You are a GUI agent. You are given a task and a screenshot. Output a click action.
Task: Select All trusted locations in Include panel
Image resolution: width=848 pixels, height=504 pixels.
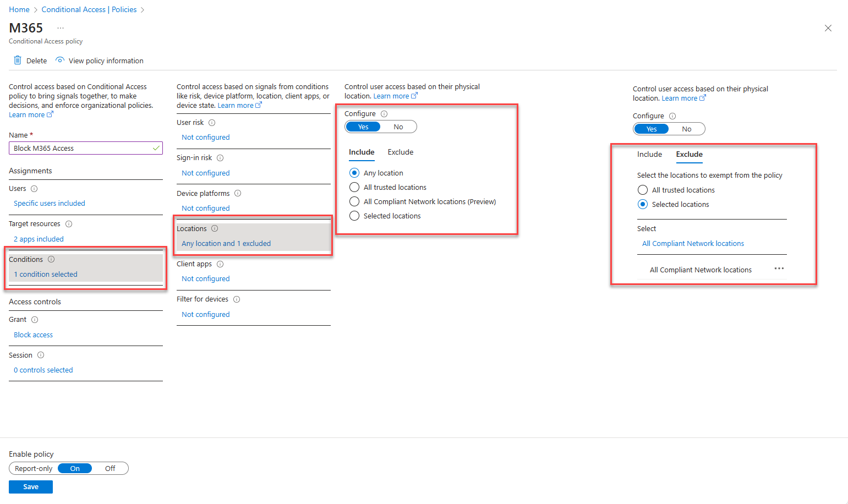(354, 187)
